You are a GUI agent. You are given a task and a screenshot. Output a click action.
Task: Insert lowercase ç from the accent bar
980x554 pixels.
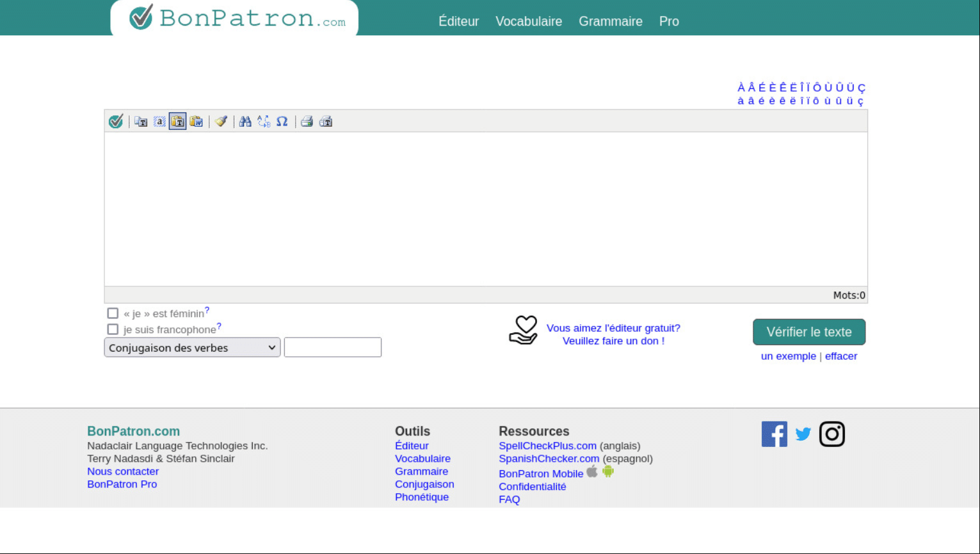point(860,101)
